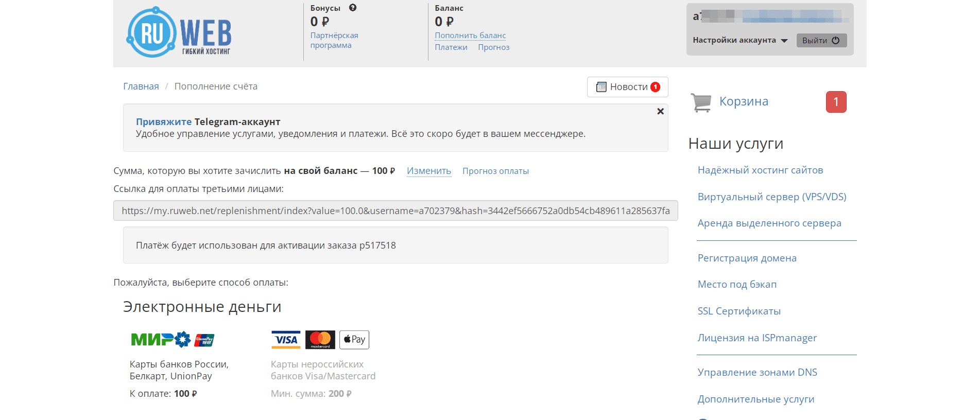Choose the Apple Pay icon

[x=354, y=340]
